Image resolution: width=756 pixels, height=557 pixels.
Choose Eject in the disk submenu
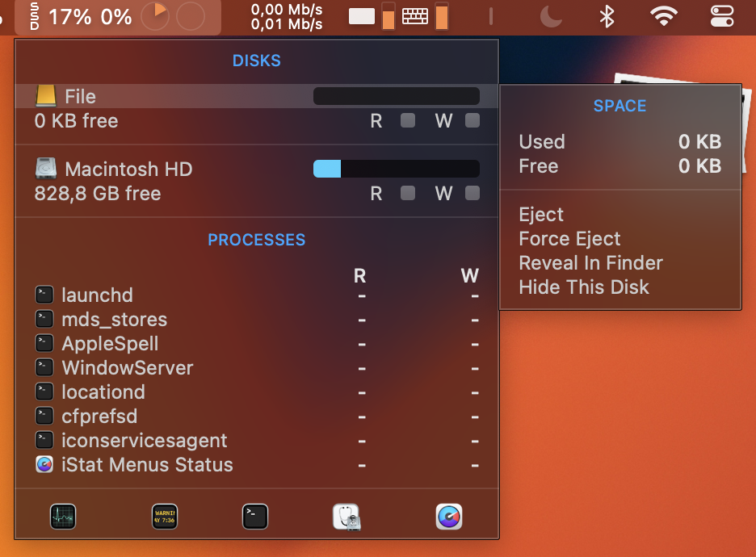pyautogui.click(x=541, y=215)
